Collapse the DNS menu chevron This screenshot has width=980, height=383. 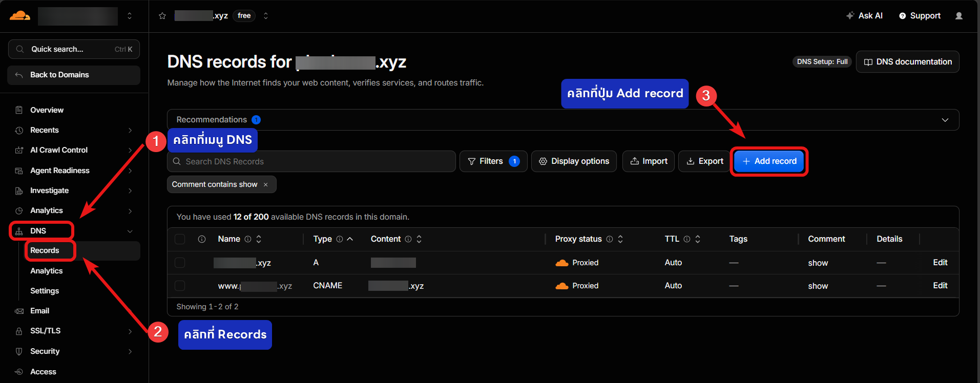click(x=130, y=231)
